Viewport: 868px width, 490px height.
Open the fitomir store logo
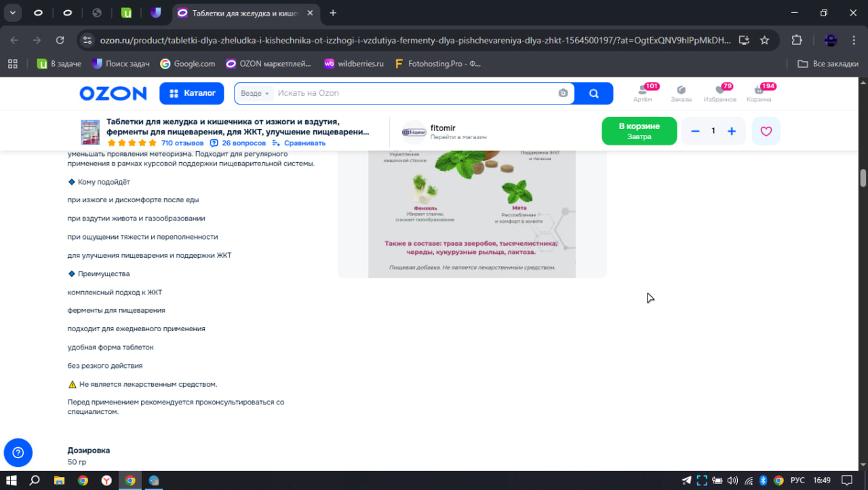coord(414,132)
